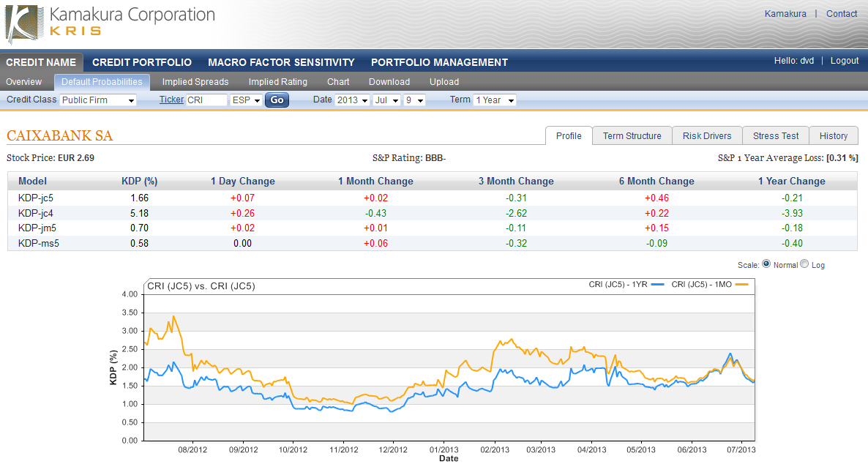Click the 3 Month Change column header
This screenshot has height=467, width=868.
[x=516, y=181]
